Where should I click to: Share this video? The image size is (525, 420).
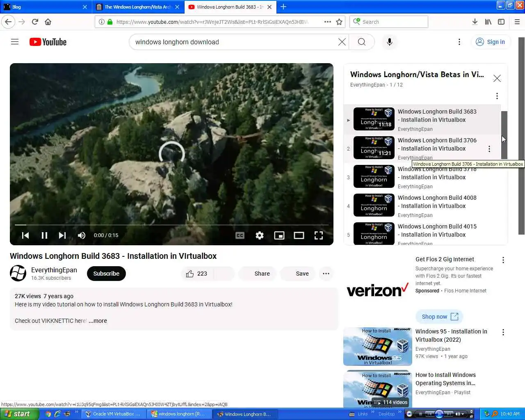(257, 274)
